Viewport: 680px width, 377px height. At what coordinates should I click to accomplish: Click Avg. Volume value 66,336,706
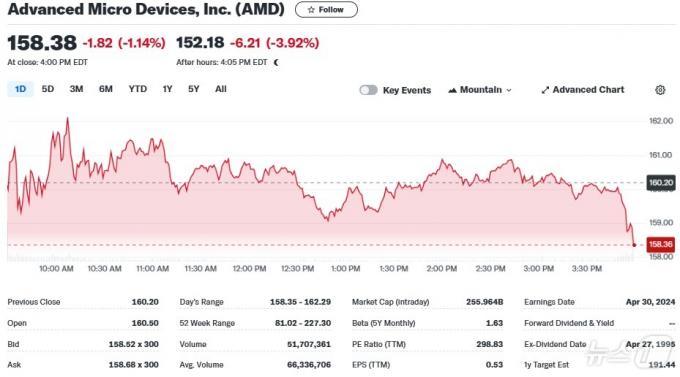(309, 365)
